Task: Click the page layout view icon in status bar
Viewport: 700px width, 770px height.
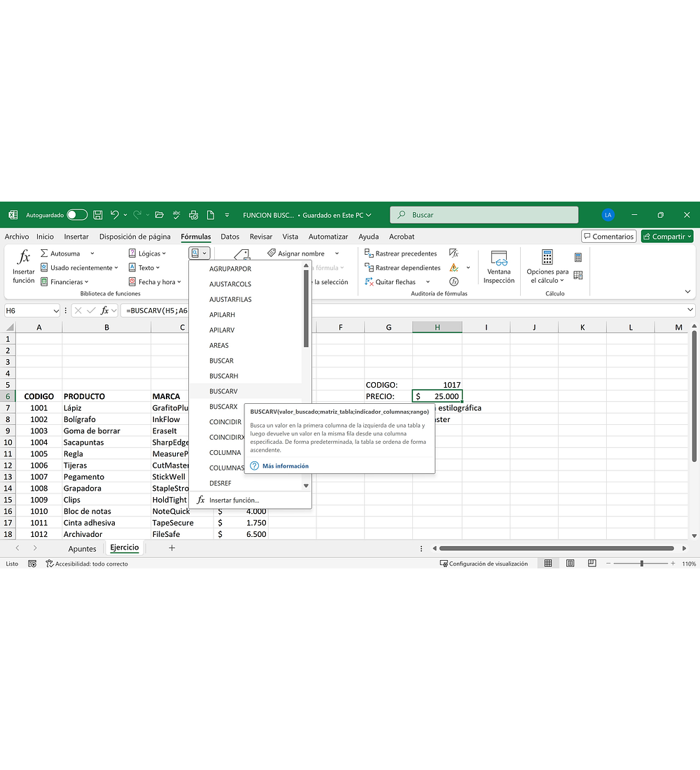Action: tap(570, 563)
